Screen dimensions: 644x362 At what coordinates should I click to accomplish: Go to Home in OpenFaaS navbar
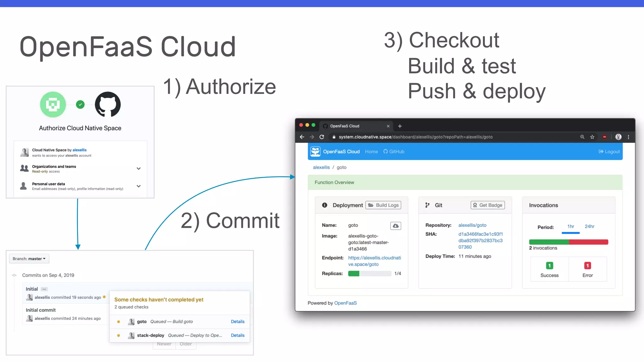(x=371, y=151)
